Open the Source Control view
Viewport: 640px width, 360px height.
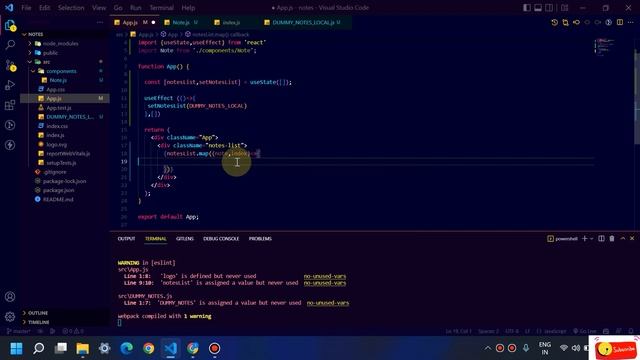tap(10, 65)
